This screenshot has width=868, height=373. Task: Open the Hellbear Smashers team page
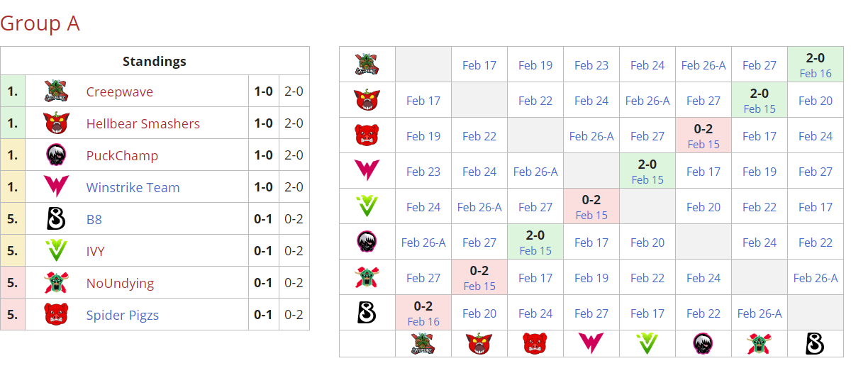click(143, 124)
